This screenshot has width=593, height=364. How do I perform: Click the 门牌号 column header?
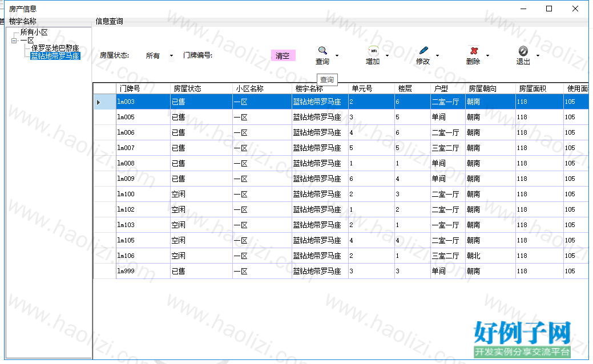(143, 88)
